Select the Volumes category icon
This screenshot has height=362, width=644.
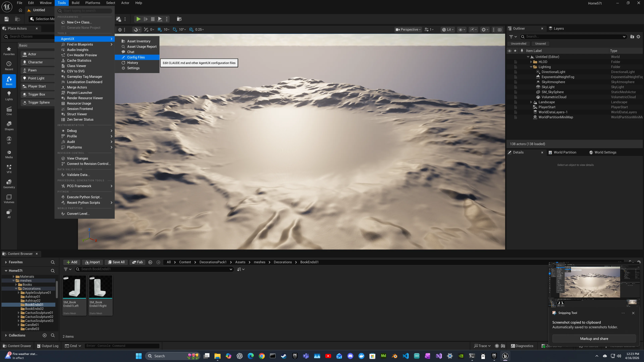pyautogui.click(x=9, y=199)
